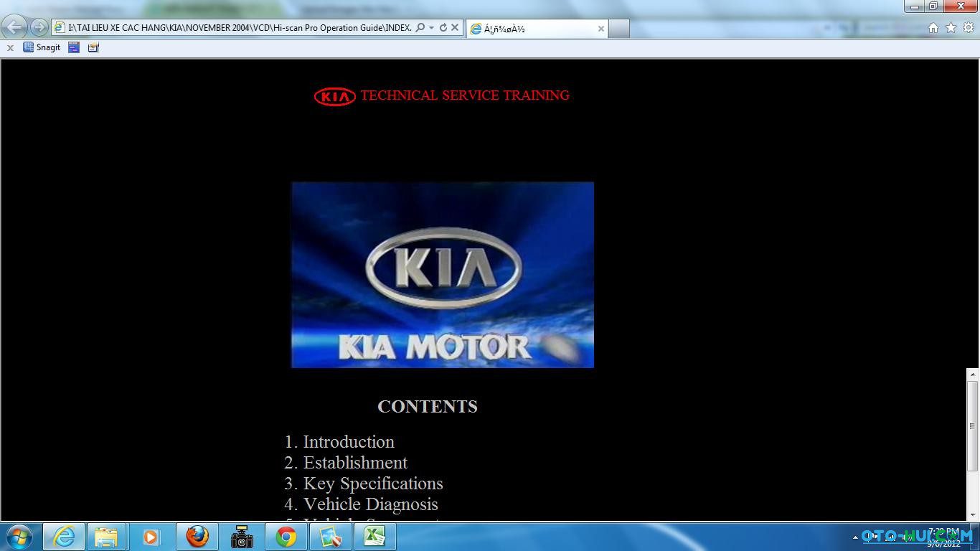
Task: Open Excel from the taskbar
Action: point(374,537)
